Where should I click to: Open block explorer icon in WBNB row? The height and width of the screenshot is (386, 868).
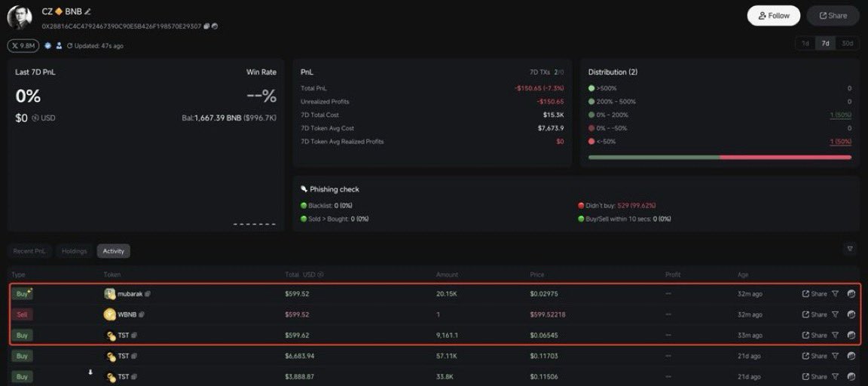pos(851,314)
